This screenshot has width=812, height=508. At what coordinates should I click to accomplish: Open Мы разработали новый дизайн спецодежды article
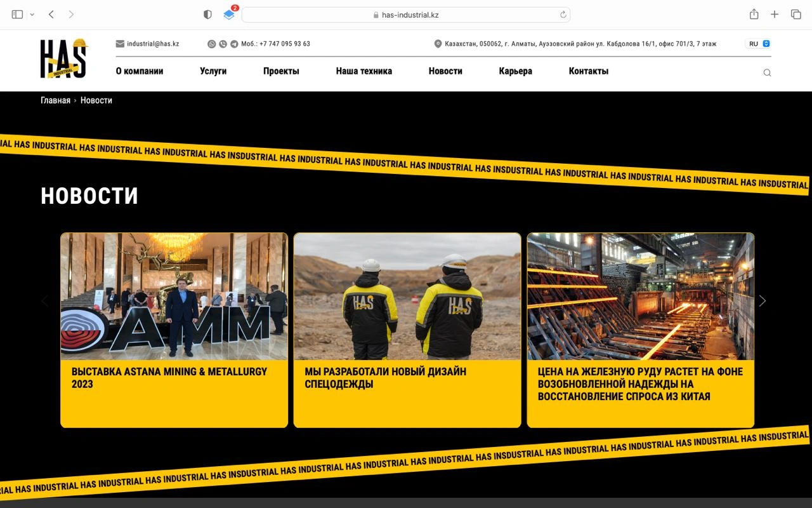[386, 378]
